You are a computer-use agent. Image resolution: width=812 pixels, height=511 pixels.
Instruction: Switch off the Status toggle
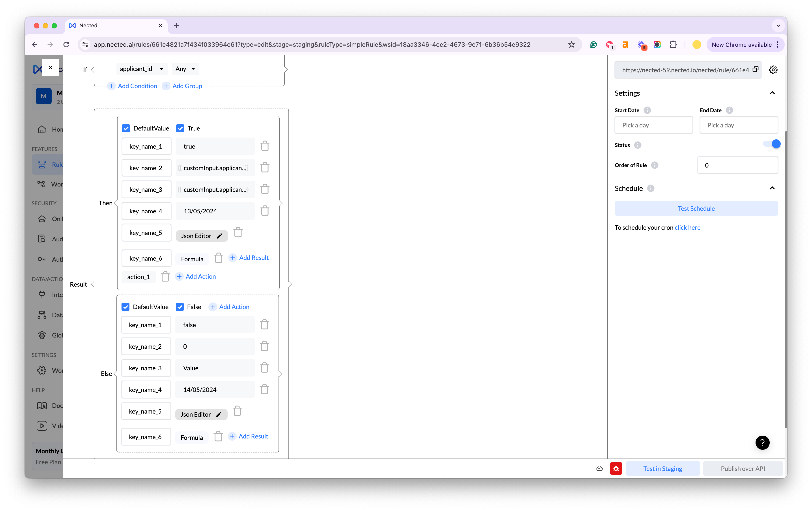click(x=772, y=144)
